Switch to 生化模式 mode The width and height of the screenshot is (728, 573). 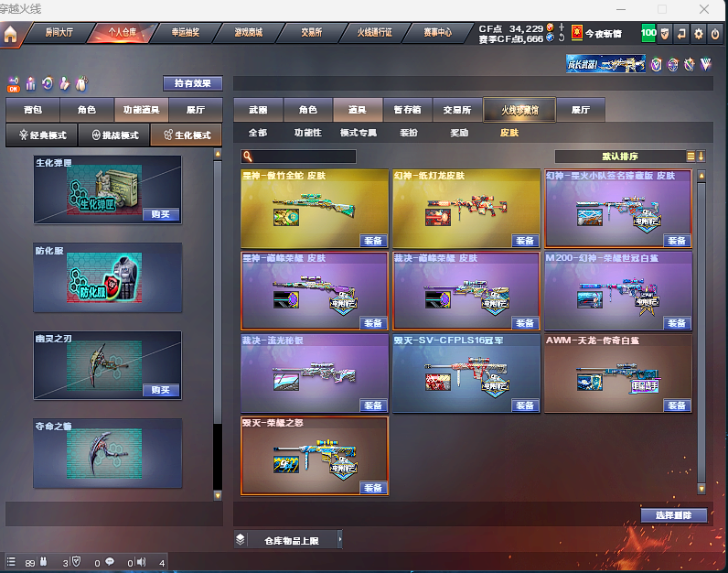pos(187,135)
